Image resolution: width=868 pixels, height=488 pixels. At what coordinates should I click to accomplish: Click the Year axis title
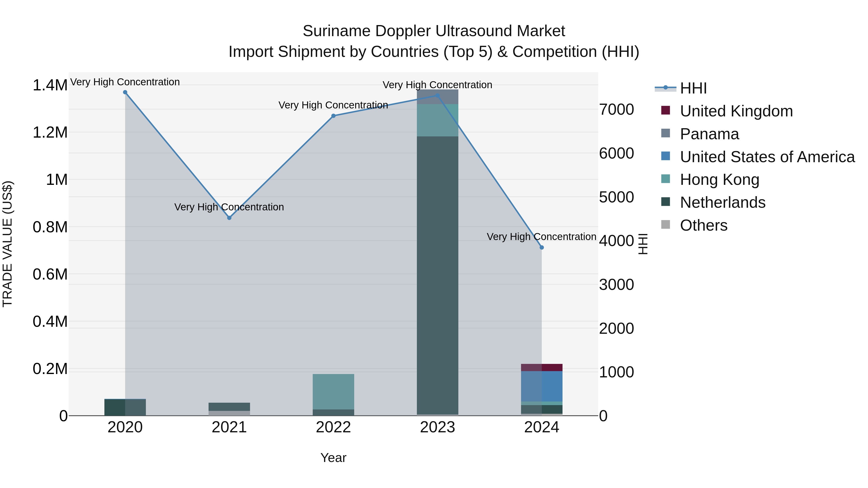click(x=333, y=458)
